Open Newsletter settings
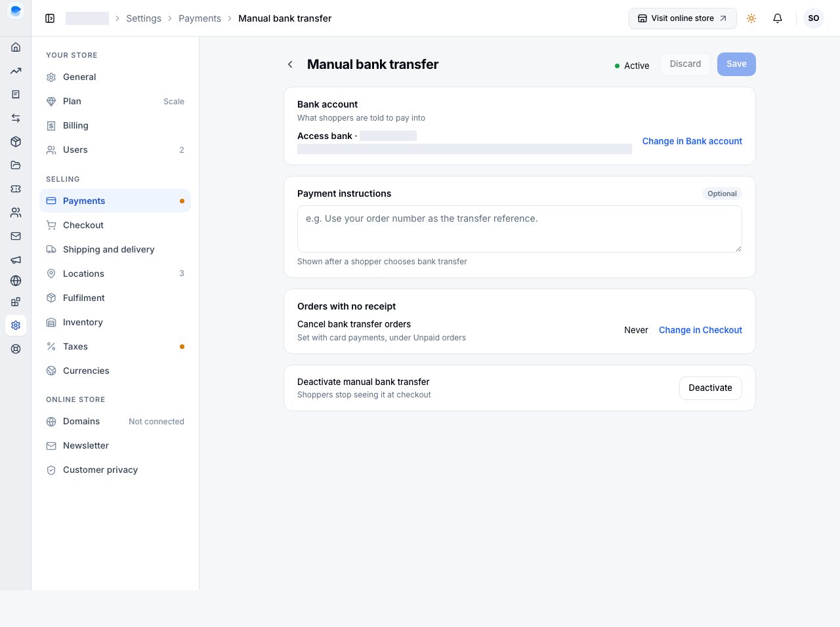The image size is (840, 627). (x=115, y=445)
